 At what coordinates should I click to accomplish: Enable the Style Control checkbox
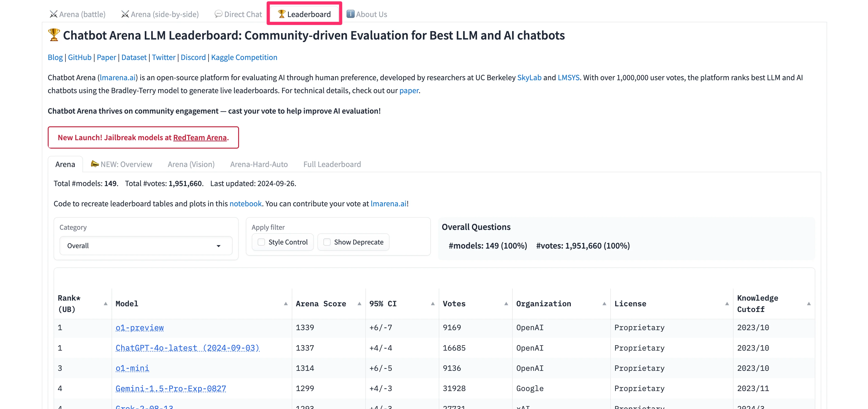261,242
